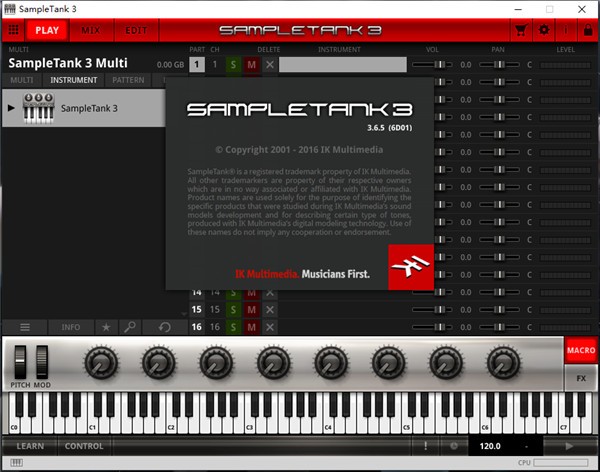Screen dimensions: 600x472
Task: Mute part 1
Action: [251, 64]
